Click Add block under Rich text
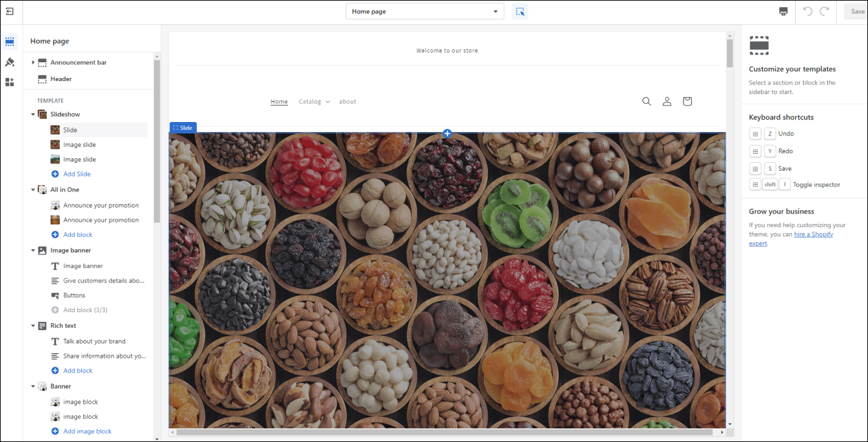Viewport: 868px width, 442px height. click(x=78, y=371)
